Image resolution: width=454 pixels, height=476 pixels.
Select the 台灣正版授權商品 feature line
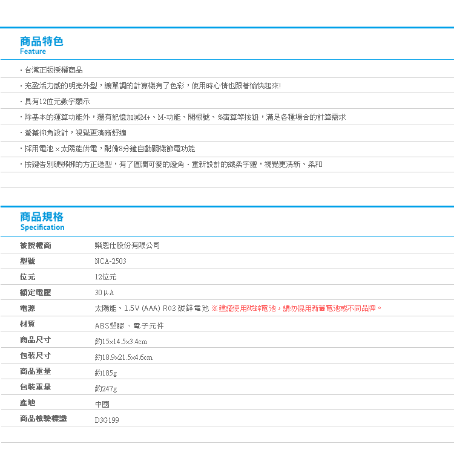tap(54, 70)
